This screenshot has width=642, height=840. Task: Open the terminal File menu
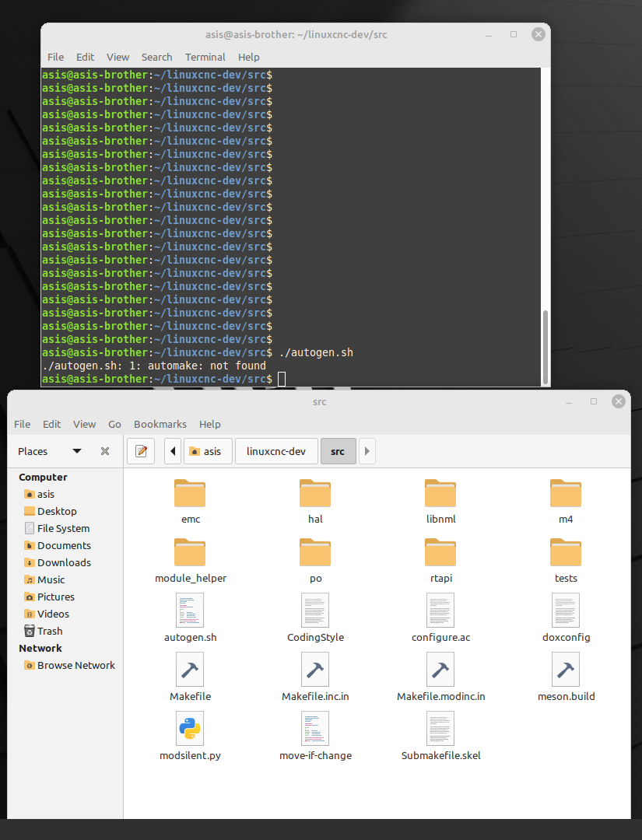point(56,57)
